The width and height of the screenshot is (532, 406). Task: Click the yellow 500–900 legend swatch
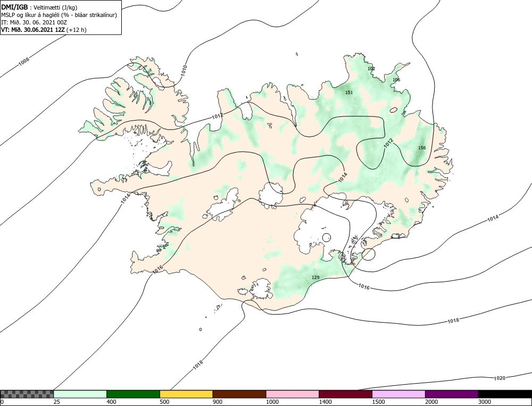pyautogui.click(x=186, y=394)
